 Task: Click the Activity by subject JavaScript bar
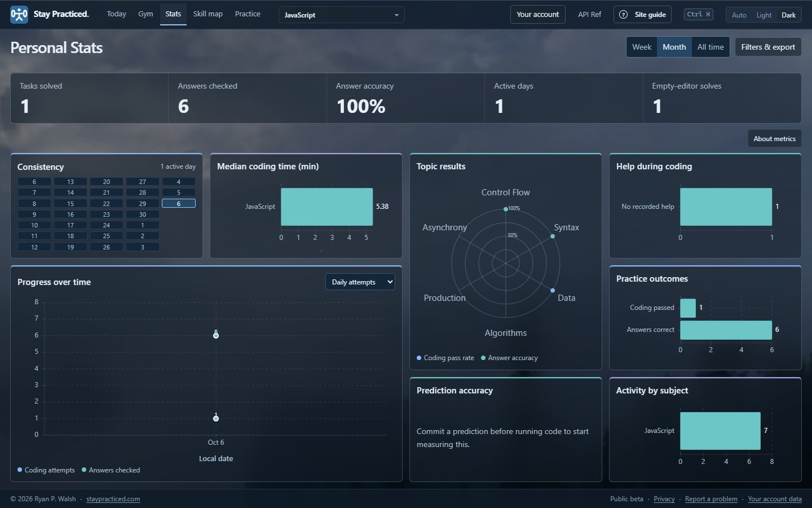pyautogui.click(x=720, y=431)
